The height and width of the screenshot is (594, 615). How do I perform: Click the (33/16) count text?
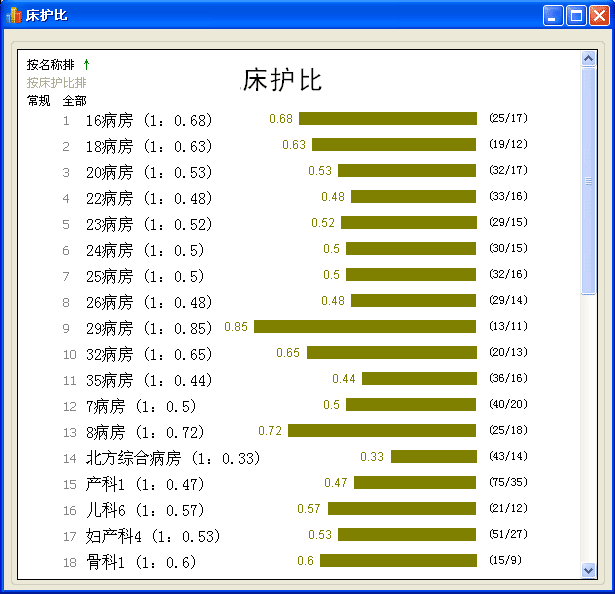coord(508,196)
